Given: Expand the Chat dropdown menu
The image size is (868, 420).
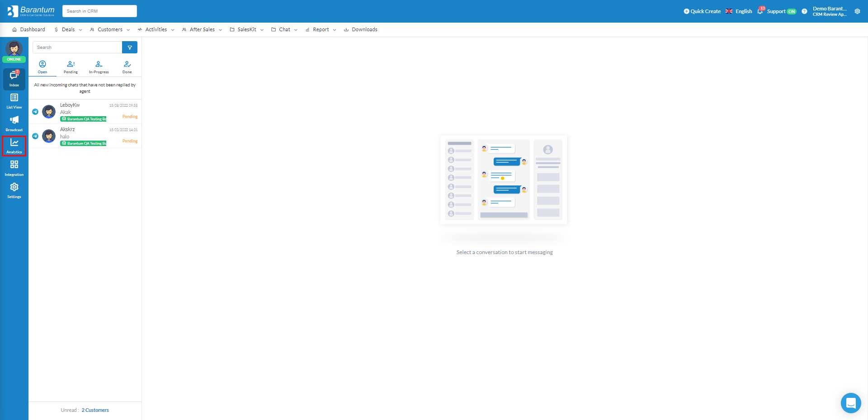Looking at the screenshot, I should [x=284, y=29].
